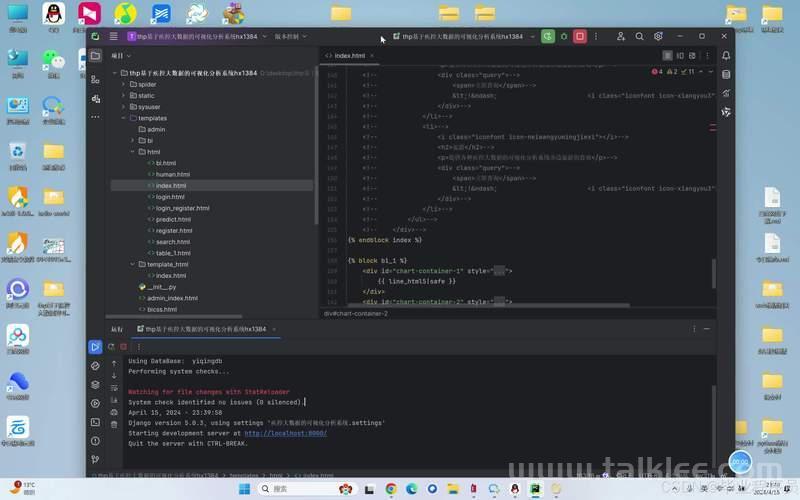The width and height of the screenshot is (800, 500).
Task: Switch to editor and preview split view
Action: (x=680, y=56)
